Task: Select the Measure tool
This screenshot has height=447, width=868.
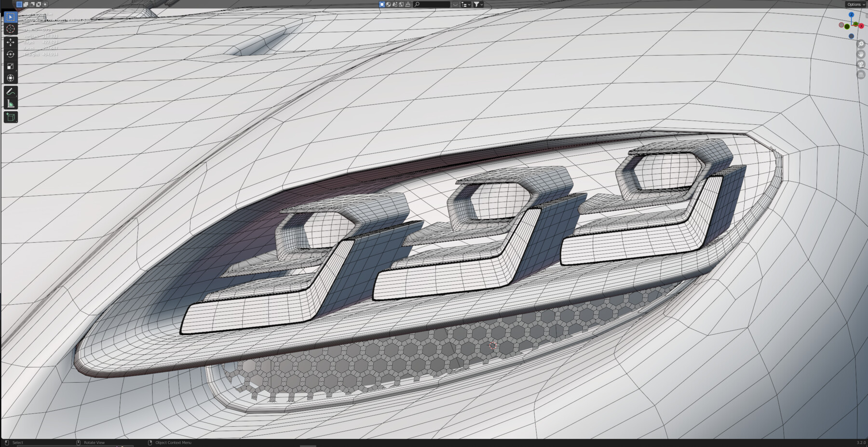Action: point(10,102)
